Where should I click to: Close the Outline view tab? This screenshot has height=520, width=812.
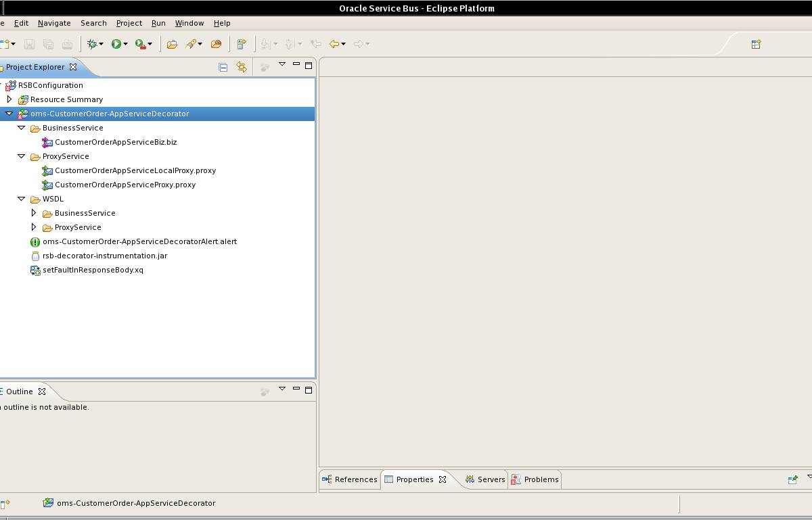42,392
